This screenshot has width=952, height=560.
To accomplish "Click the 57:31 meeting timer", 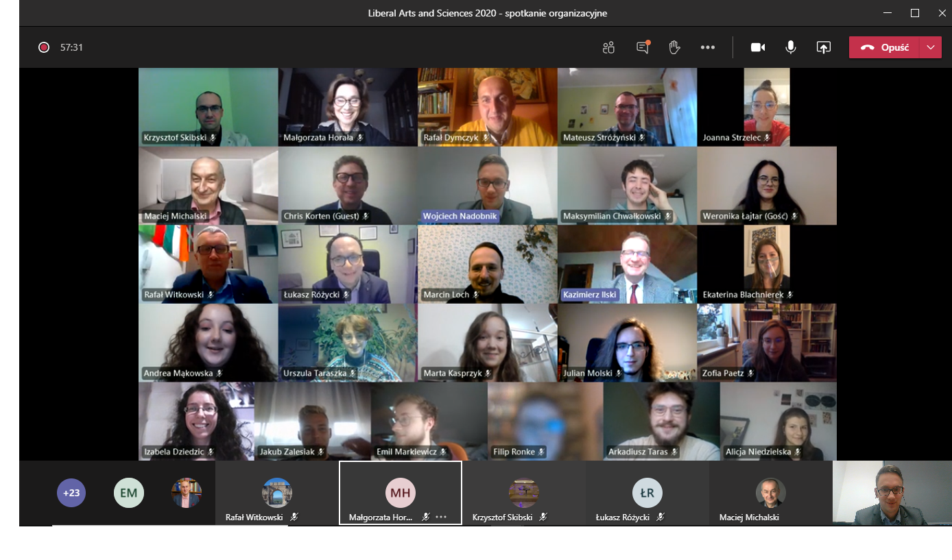I will coord(71,47).
